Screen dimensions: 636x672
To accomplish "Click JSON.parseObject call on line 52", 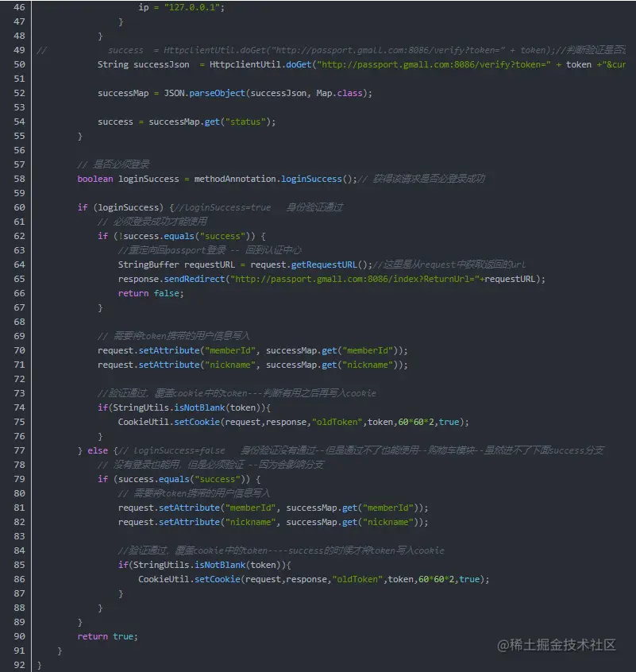I will (x=204, y=93).
